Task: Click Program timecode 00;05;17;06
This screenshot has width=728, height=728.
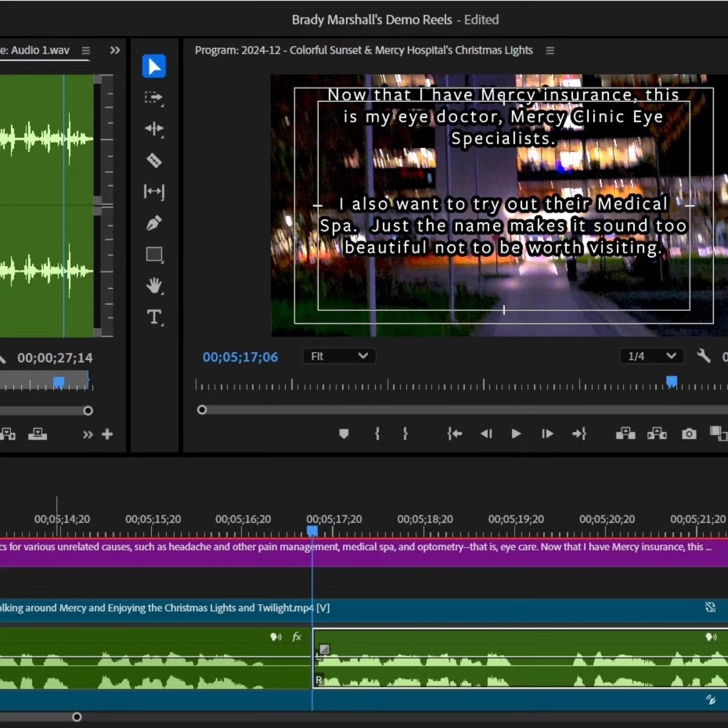Action: (x=240, y=357)
